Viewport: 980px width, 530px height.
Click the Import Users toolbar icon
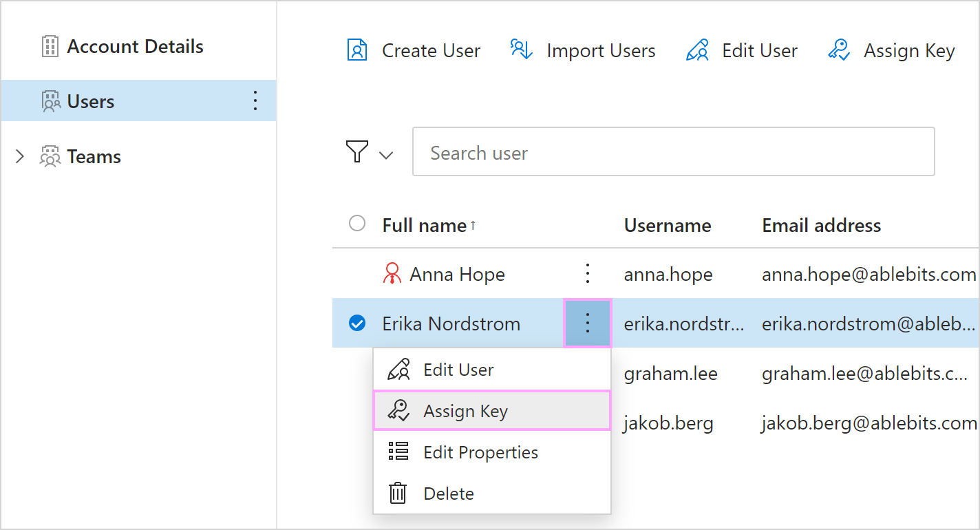(x=522, y=50)
